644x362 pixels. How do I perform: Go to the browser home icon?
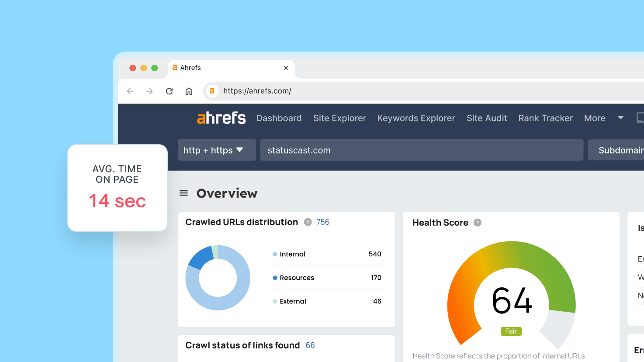[189, 91]
